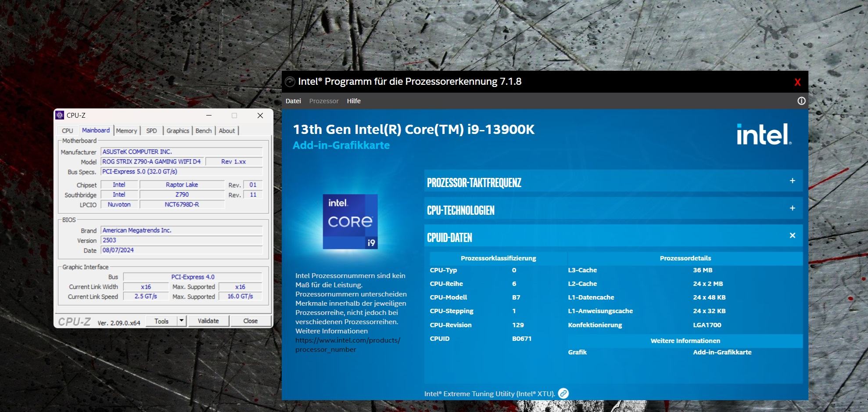Click the Prozessordetails column header
Screen dimensions: 868x412
[685, 258]
